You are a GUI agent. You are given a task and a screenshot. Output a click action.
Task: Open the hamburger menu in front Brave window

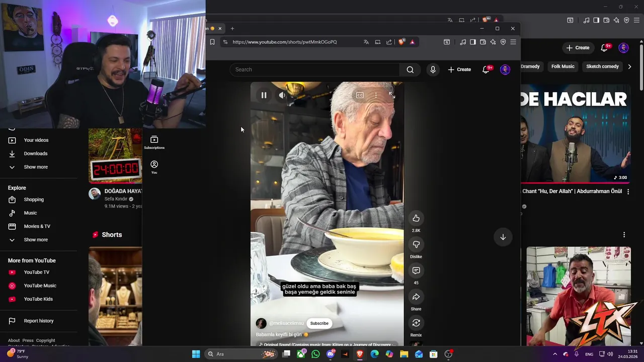point(513,42)
